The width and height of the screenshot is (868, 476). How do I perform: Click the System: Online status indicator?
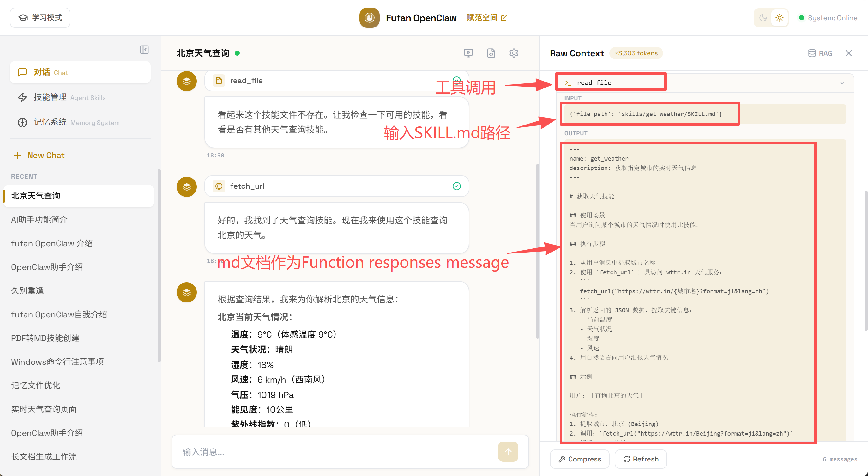pos(828,18)
